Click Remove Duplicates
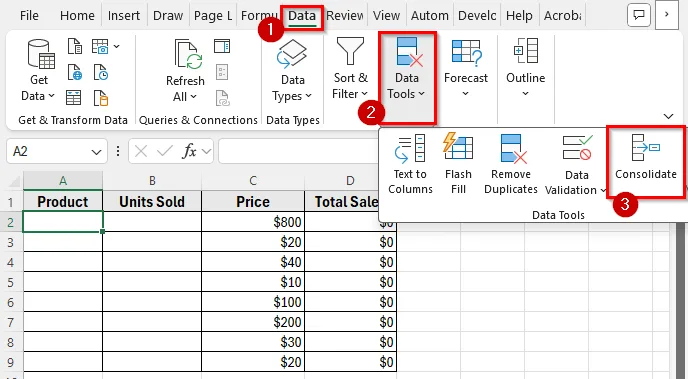688x379 pixels. click(511, 164)
